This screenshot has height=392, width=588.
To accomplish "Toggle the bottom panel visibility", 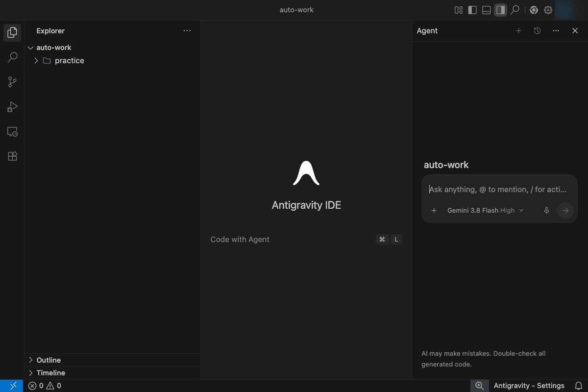I will point(487,10).
